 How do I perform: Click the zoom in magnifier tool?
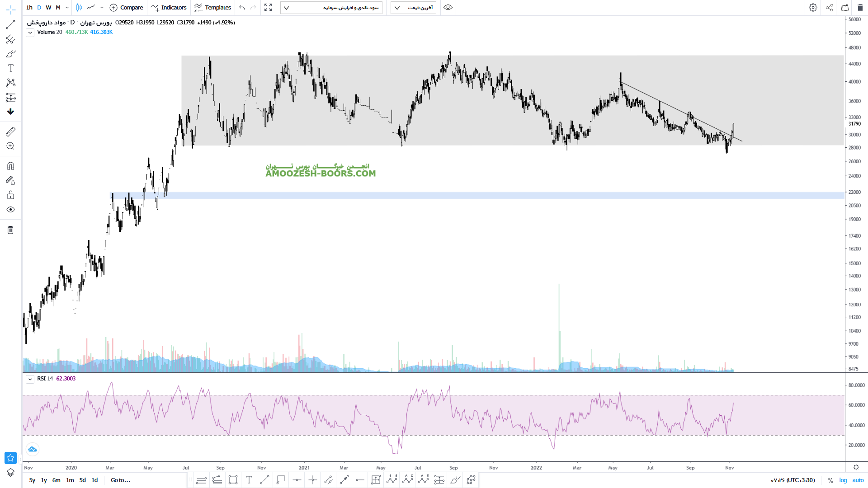point(10,146)
